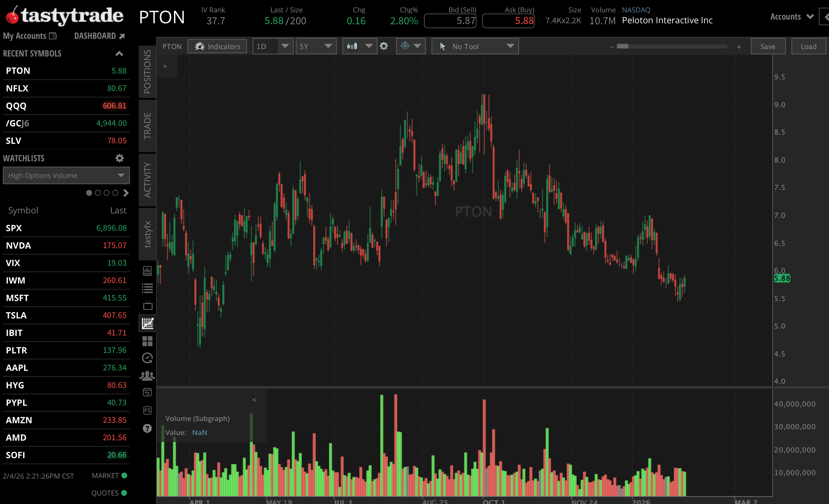Screen dimensions: 829x504
Task: Open the High Options Volume watchlist dropdown
Action: (x=66, y=175)
